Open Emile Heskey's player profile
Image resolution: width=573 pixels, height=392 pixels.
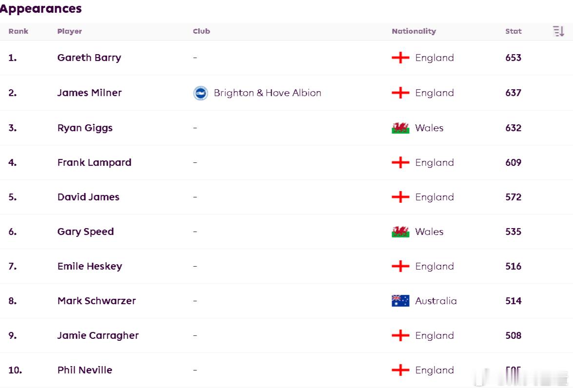[90, 266]
